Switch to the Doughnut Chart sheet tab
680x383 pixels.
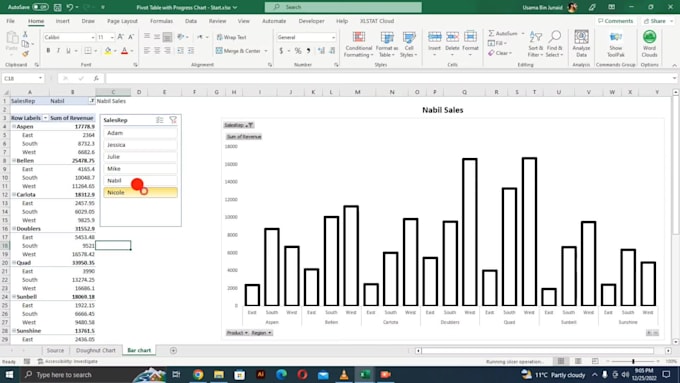pos(95,350)
